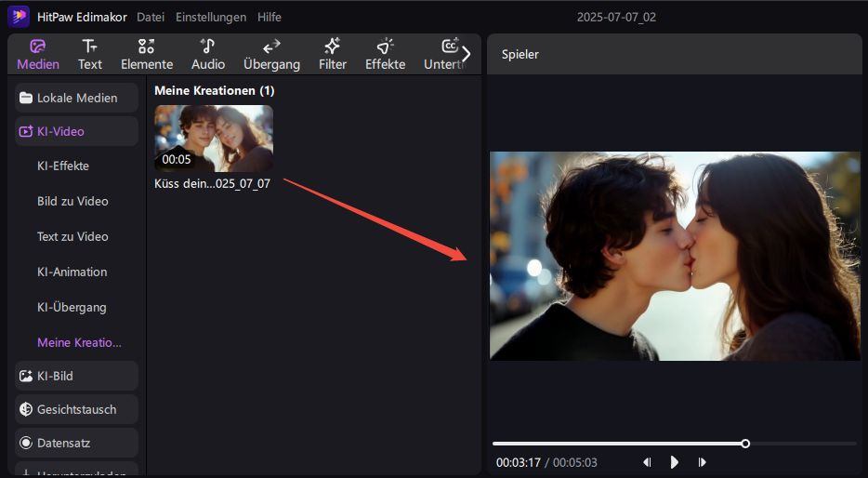Viewport: 868px width, 478px height.
Task: Open the Medien tab
Action: point(38,54)
